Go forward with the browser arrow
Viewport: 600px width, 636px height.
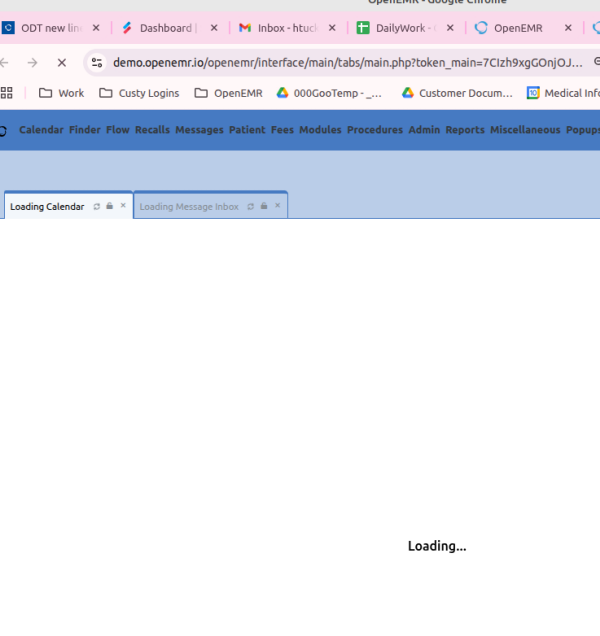(32, 62)
